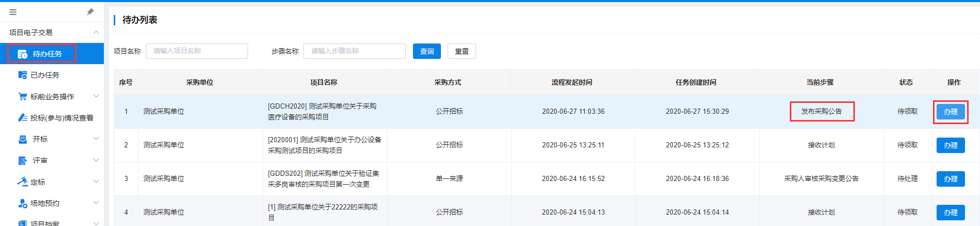Click the 定标 gavel icon

tap(23, 182)
